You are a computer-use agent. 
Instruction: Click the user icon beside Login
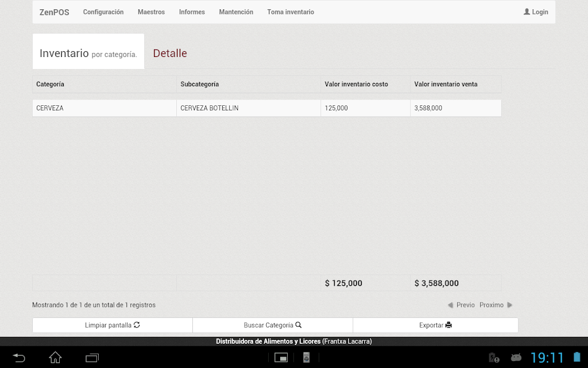point(527,11)
